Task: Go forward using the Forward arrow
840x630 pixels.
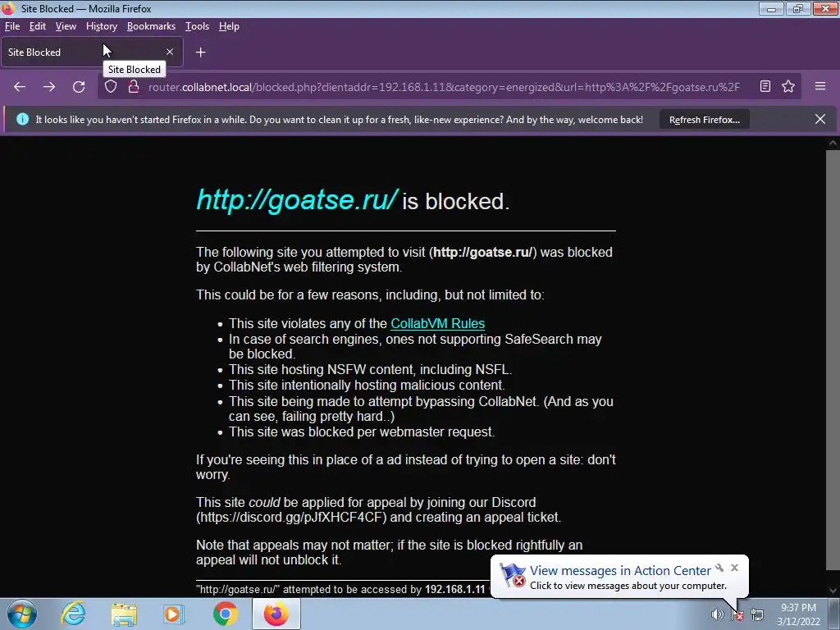Action: [x=49, y=87]
